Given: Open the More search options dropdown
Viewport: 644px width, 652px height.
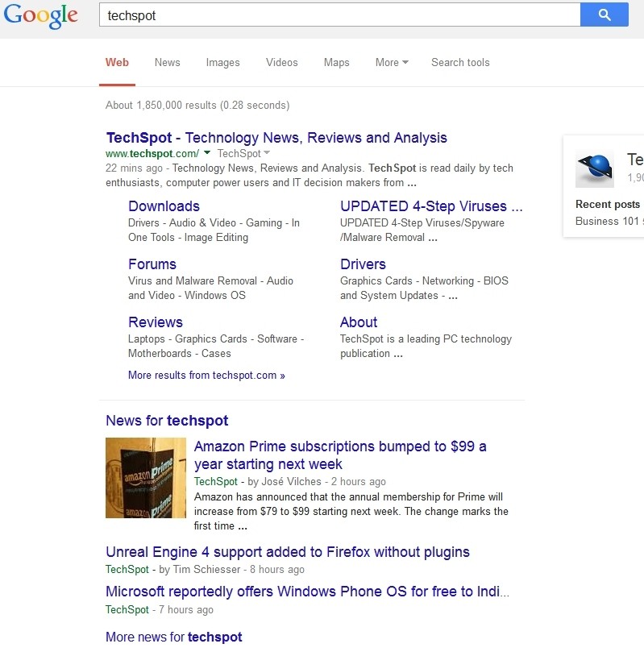Looking at the screenshot, I should click(x=392, y=63).
